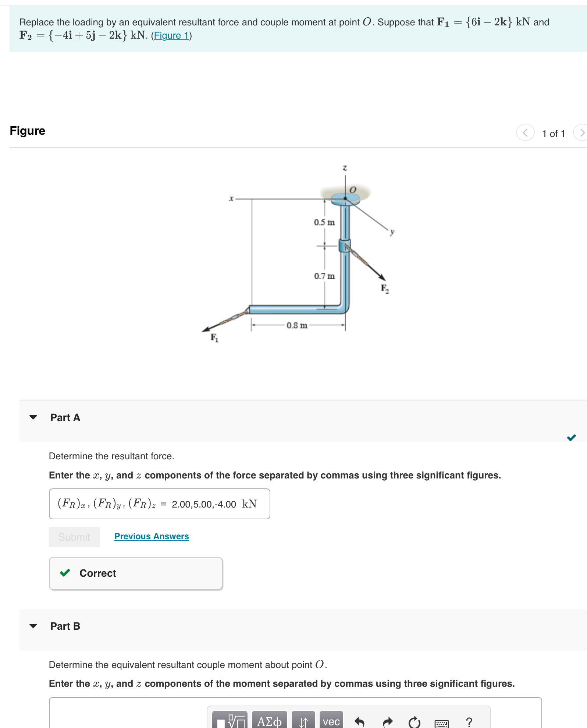This screenshot has width=587, height=728.
Task: View Previous Answers for Part A
Action: click(x=152, y=536)
